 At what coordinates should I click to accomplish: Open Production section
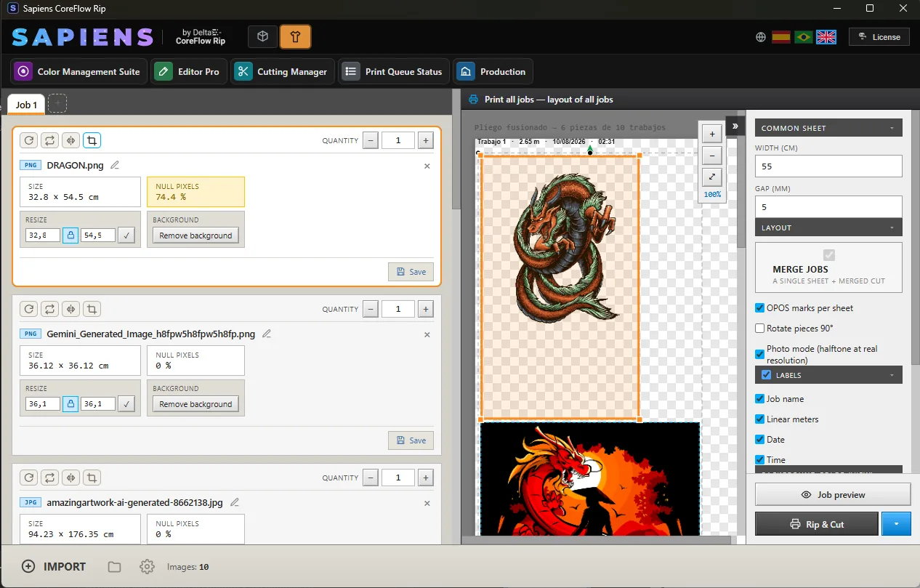[x=493, y=72]
